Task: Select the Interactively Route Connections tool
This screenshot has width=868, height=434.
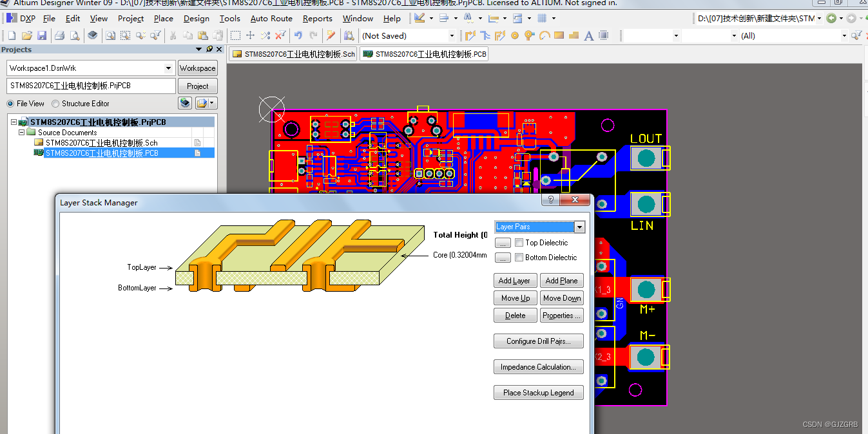Action: (x=470, y=35)
